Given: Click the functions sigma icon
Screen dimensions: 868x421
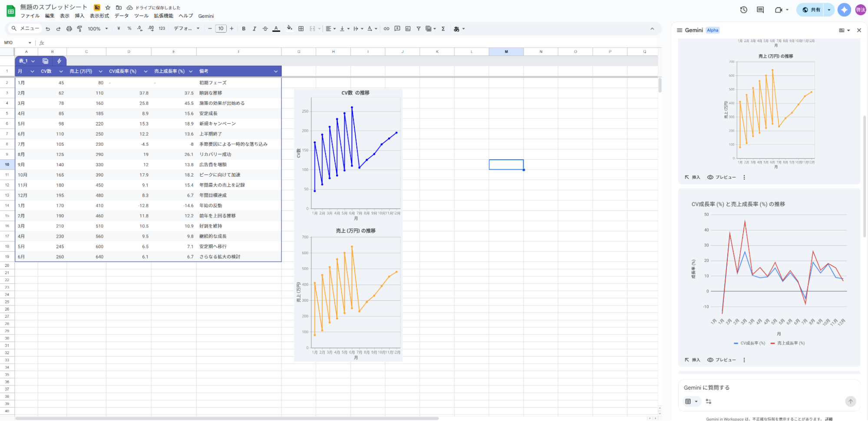Looking at the screenshot, I should click(x=443, y=29).
